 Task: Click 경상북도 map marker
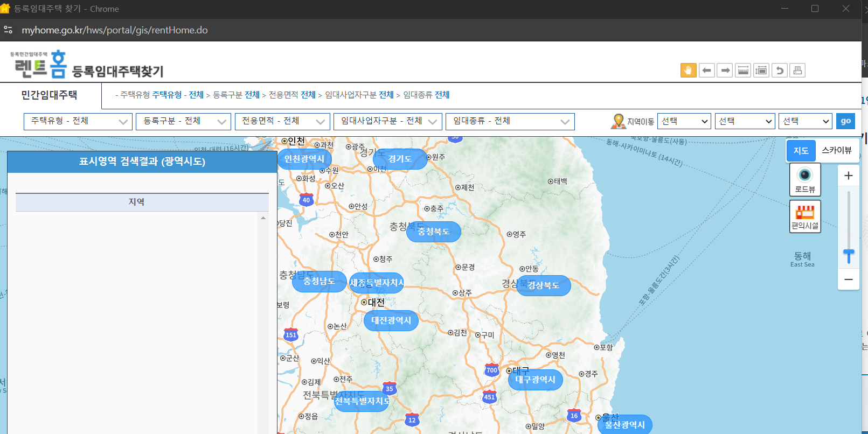(544, 285)
